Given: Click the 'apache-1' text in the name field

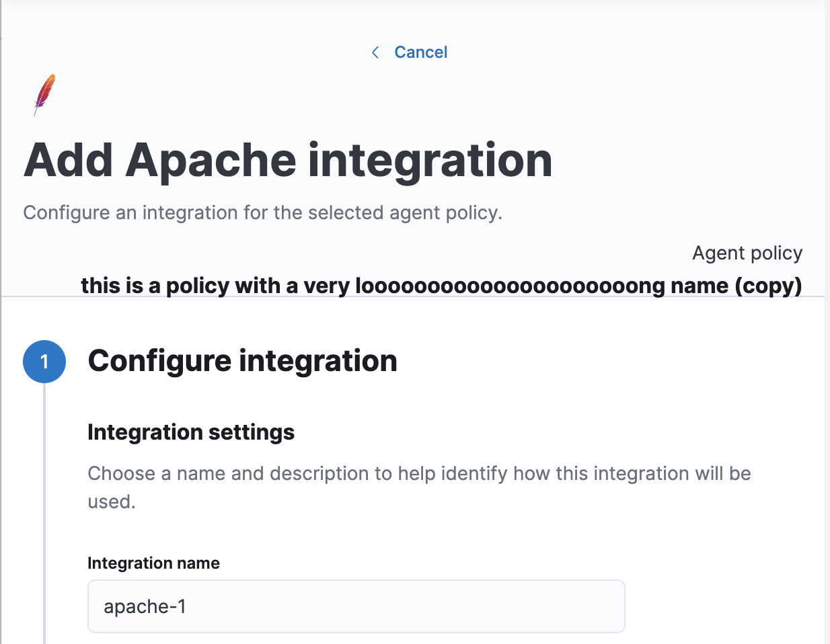Looking at the screenshot, I should 145,606.
